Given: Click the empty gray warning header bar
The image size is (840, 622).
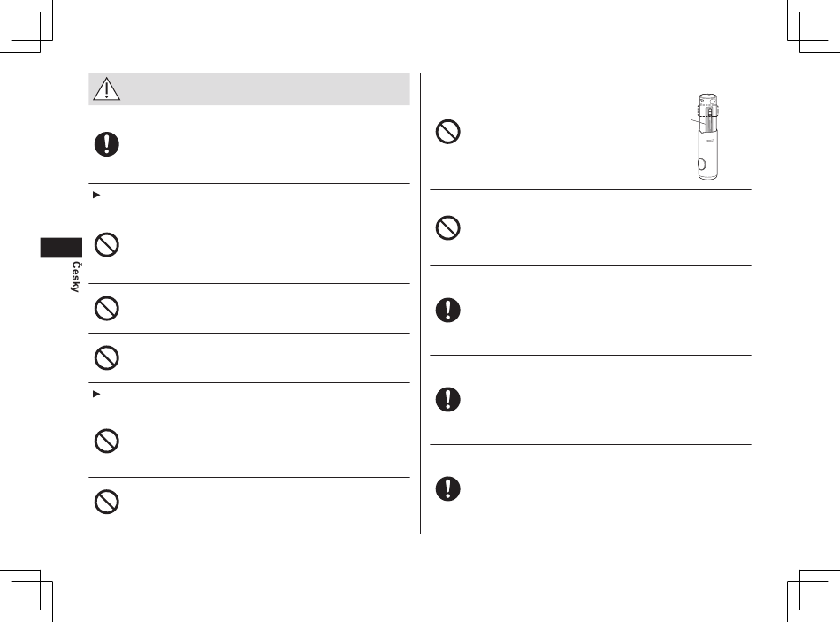Looking at the screenshot, I should 249,89.
